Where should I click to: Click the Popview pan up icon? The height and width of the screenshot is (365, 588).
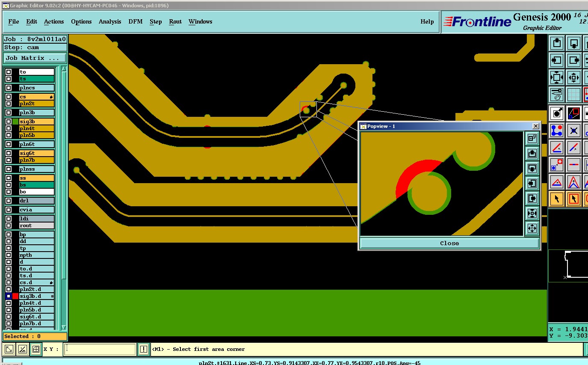pos(532,153)
